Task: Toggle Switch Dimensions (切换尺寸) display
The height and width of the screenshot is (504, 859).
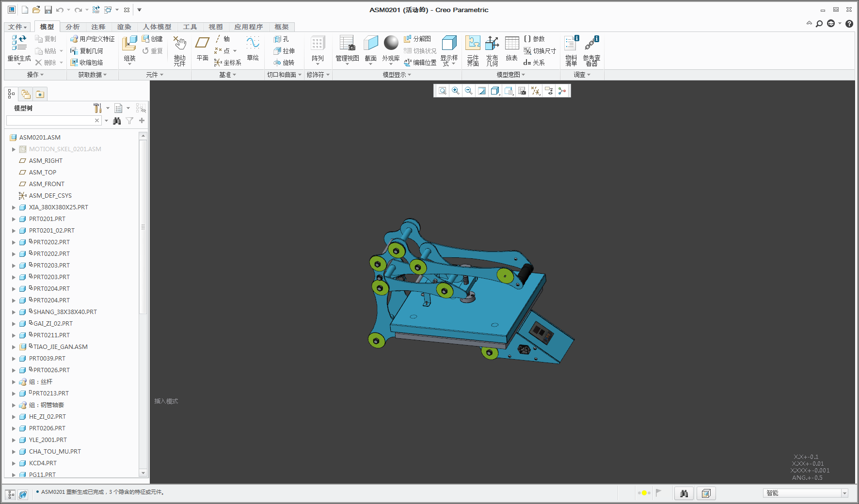Action: point(540,51)
